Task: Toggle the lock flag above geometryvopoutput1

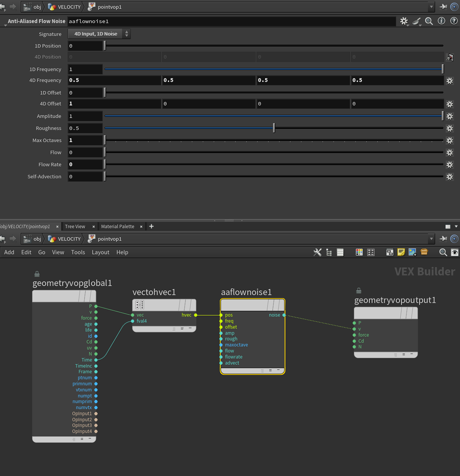Action: tap(359, 291)
